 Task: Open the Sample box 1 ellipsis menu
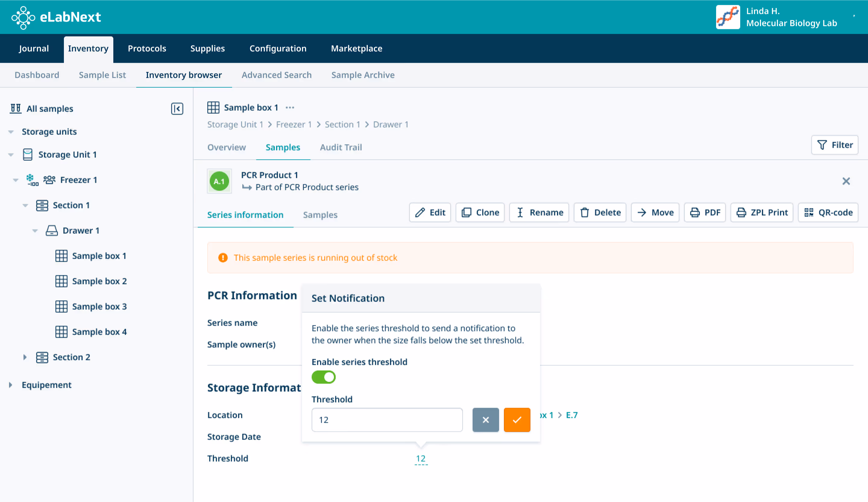(x=290, y=108)
